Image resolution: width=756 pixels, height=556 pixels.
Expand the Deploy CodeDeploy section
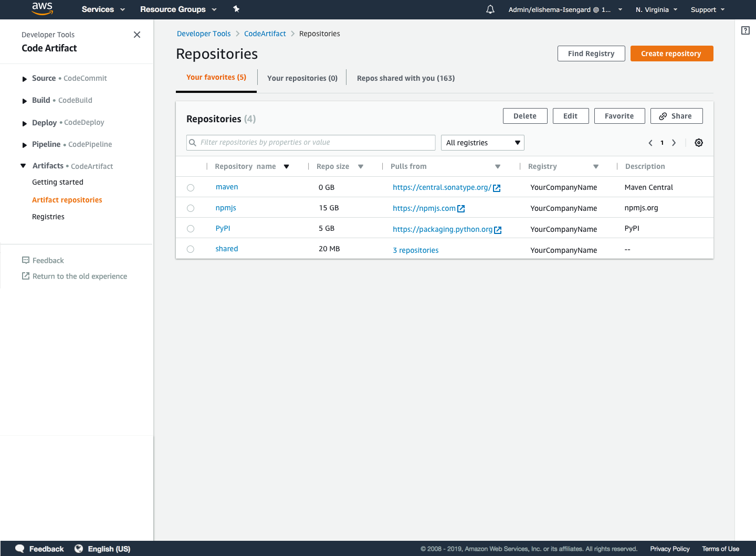point(24,124)
